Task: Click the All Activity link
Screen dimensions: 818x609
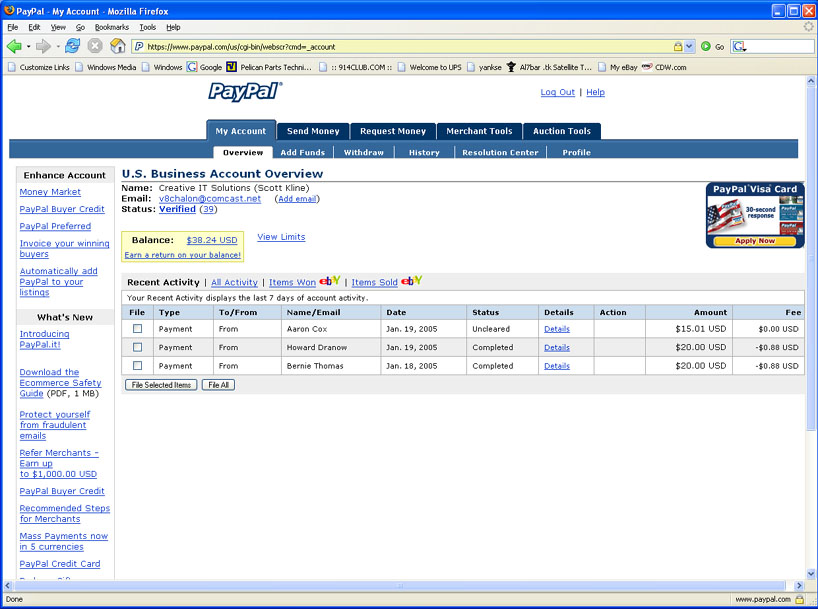Action: point(234,282)
